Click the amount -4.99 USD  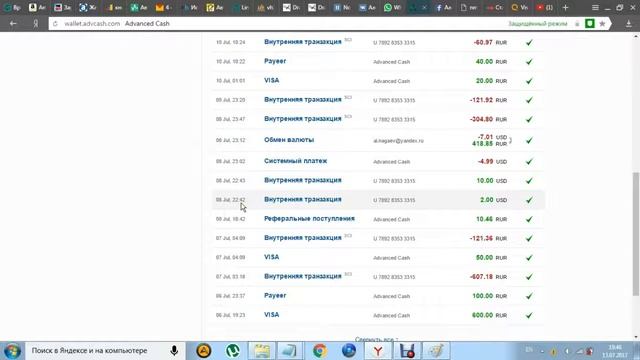click(492, 162)
